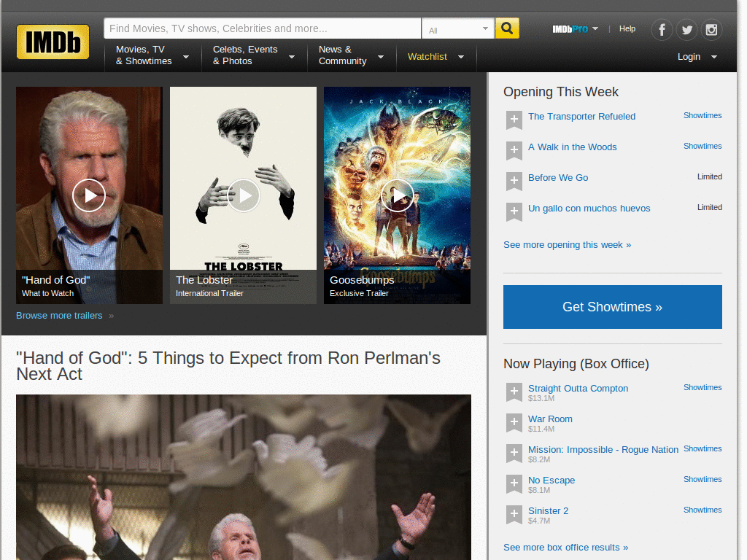Image resolution: width=747 pixels, height=560 pixels.
Task: Open the Celebs, Events & Photos menu
Action: tap(254, 55)
